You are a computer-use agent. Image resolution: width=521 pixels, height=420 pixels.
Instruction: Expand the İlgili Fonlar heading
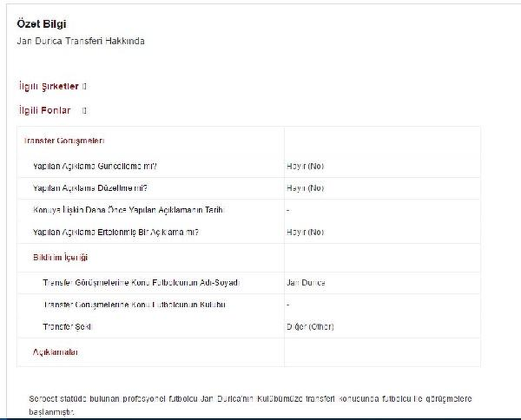coord(44,110)
